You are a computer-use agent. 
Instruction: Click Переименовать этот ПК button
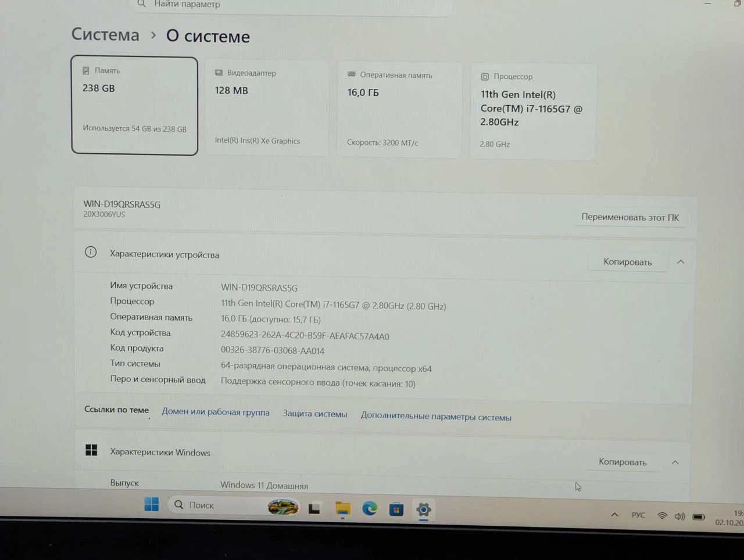coord(630,217)
